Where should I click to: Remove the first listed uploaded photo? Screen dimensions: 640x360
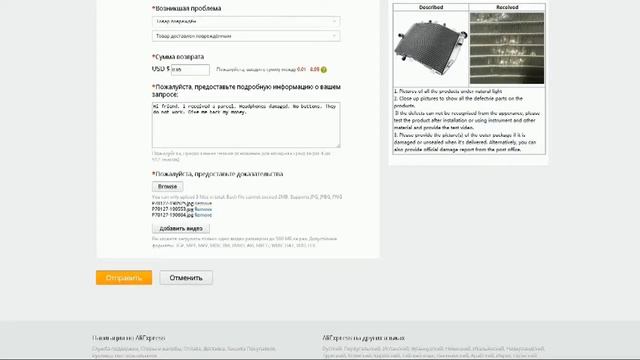point(203,203)
